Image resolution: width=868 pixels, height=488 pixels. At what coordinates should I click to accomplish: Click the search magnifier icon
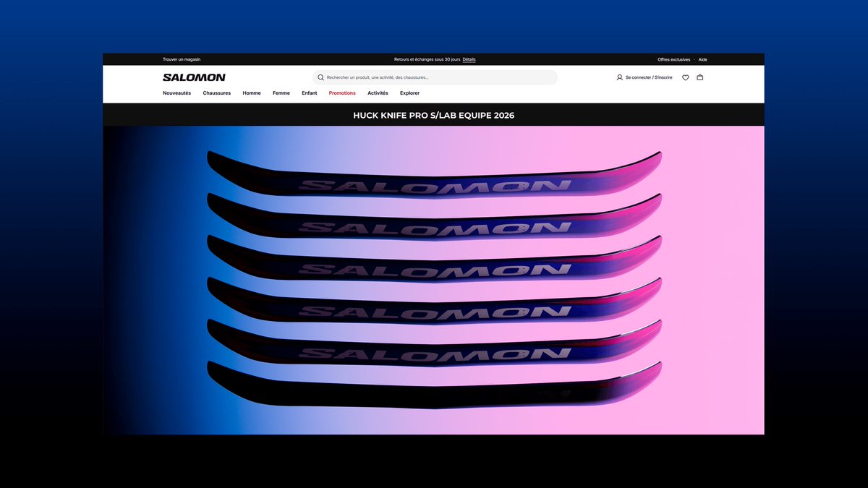320,77
